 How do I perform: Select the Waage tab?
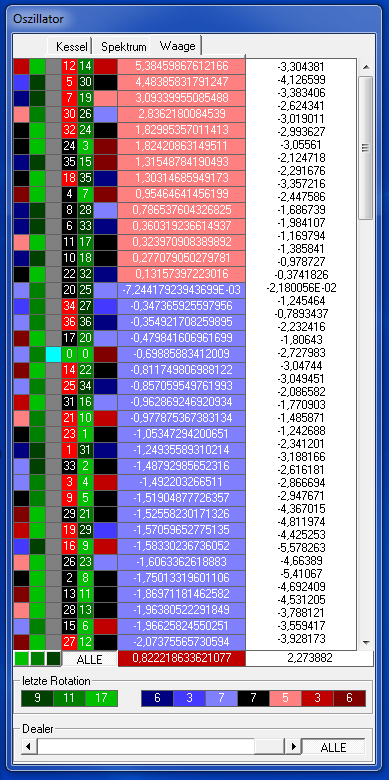coord(177,45)
